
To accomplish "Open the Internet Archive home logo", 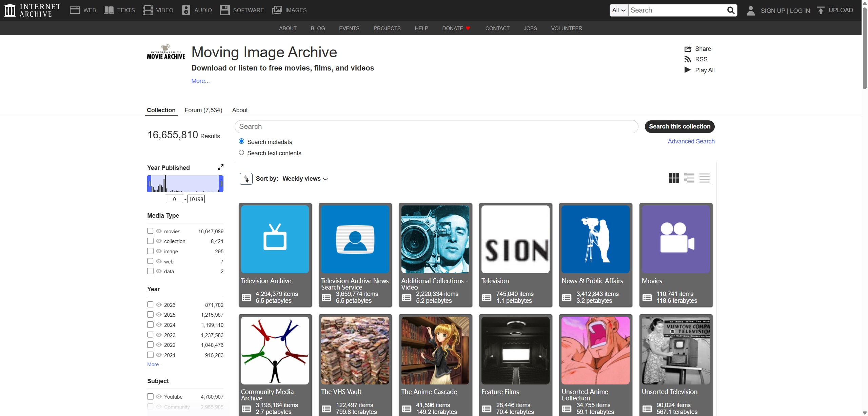I will [x=33, y=10].
